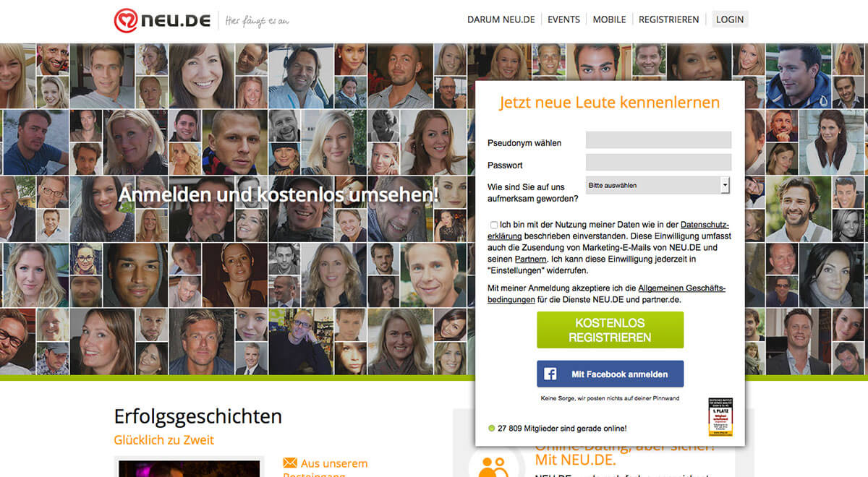Click the orange couple icon near Online-Dating
The width and height of the screenshot is (868, 477).
coord(495,466)
